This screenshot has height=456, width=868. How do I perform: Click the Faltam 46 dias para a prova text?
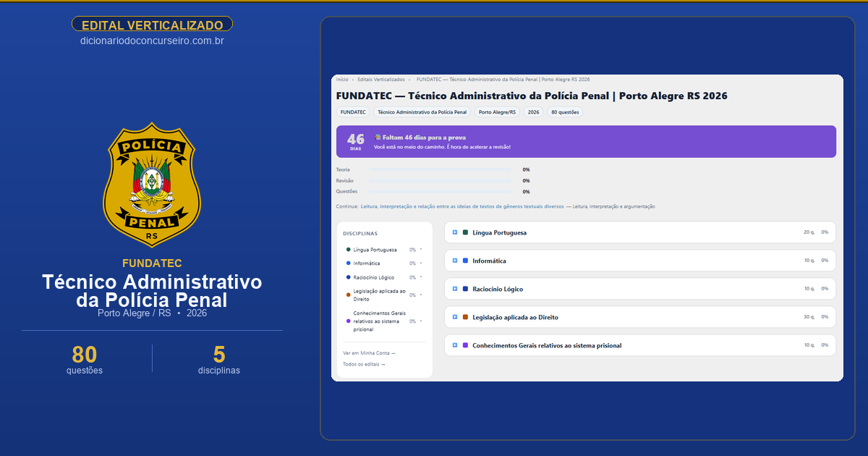point(424,137)
